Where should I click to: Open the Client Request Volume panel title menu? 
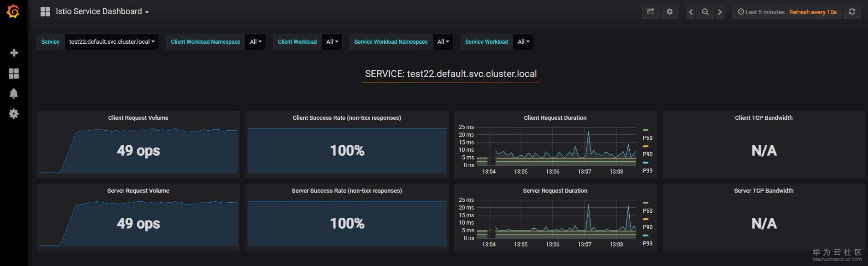coord(138,118)
